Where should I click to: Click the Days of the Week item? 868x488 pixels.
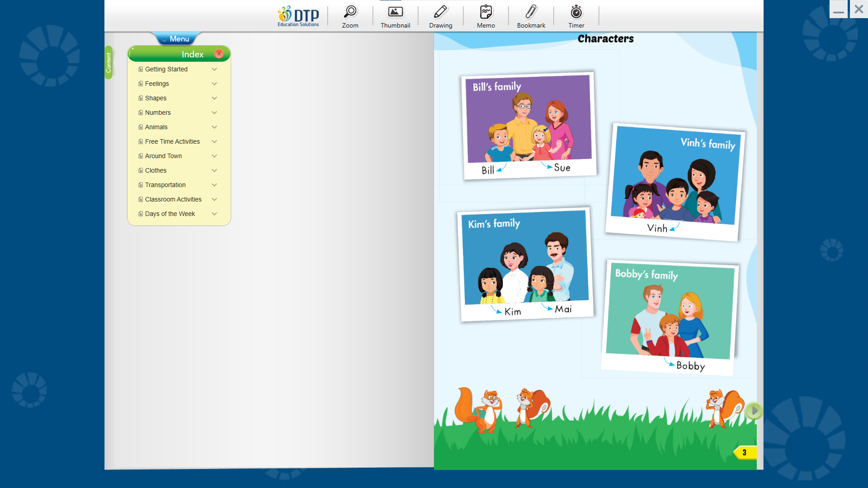pos(170,213)
